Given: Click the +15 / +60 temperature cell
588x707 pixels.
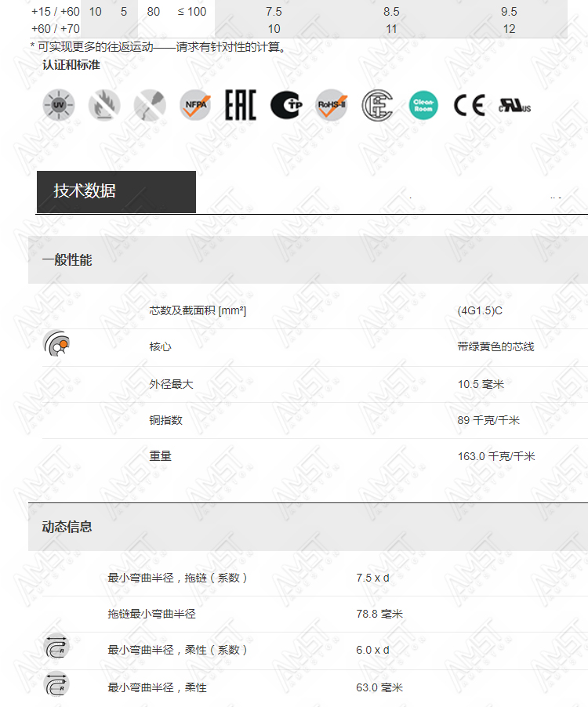Looking at the screenshot, I should pos(56,12).
